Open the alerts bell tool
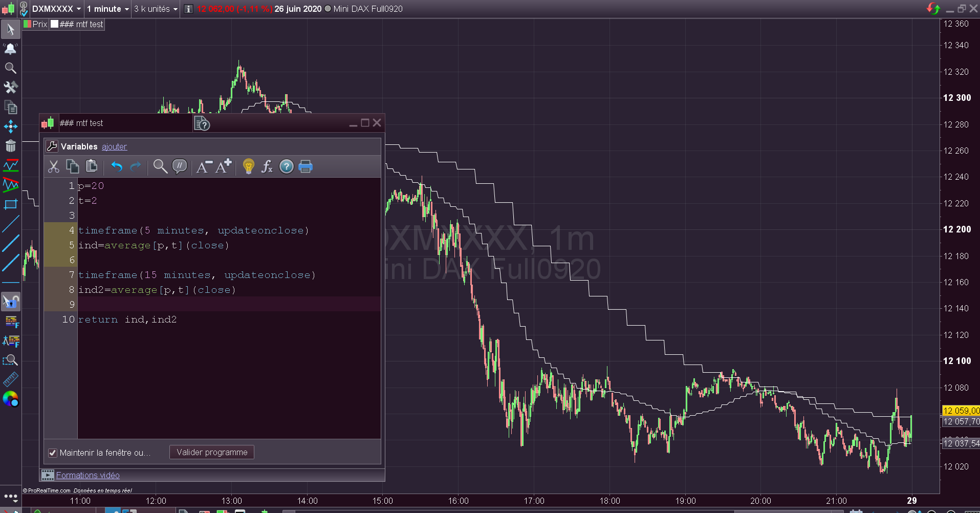 point(10,49)
